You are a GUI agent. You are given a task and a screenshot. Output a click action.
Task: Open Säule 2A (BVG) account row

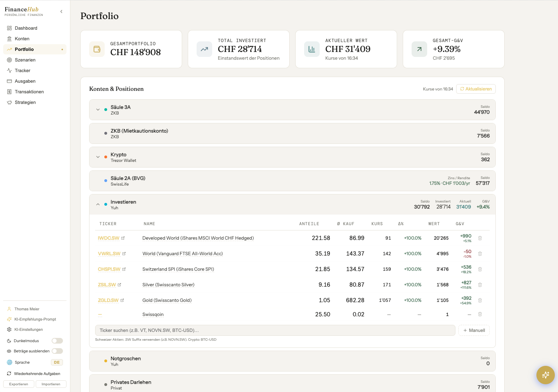coord(292,181)
